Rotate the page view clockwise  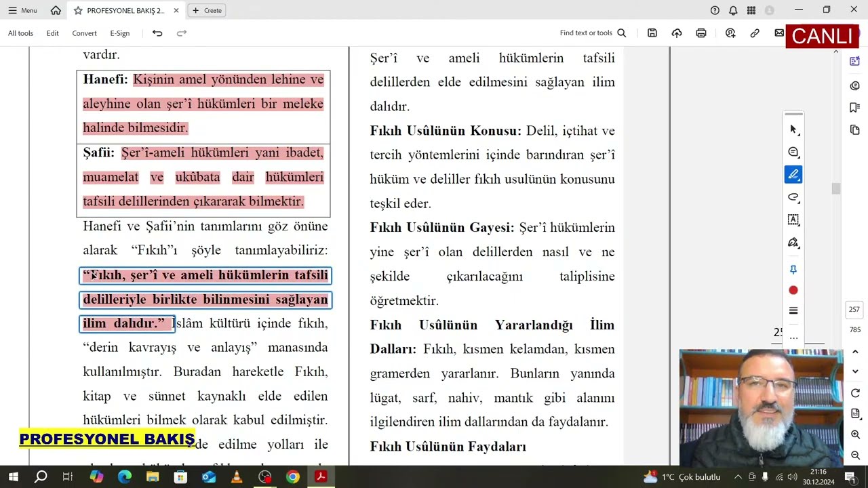tap(855, 394)
